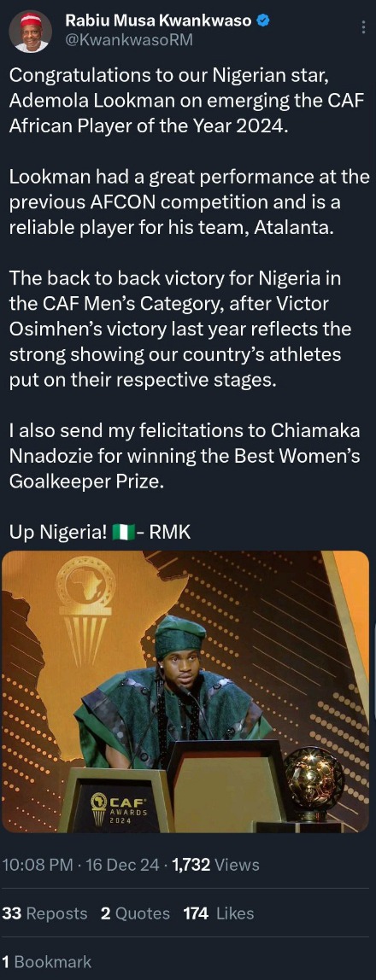Click the blue verified badge icon
Viewport: 376px width, 980px height.
click(264, 20)
